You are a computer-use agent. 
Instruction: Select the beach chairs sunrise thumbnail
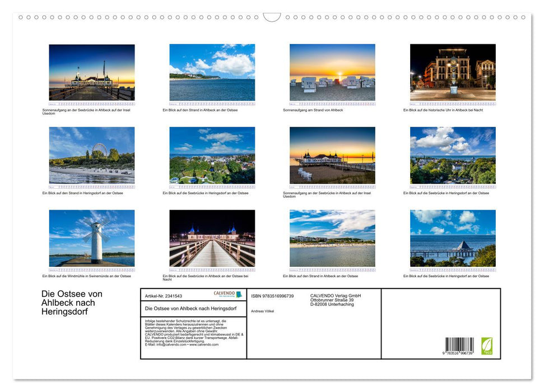tap(332, 72)
